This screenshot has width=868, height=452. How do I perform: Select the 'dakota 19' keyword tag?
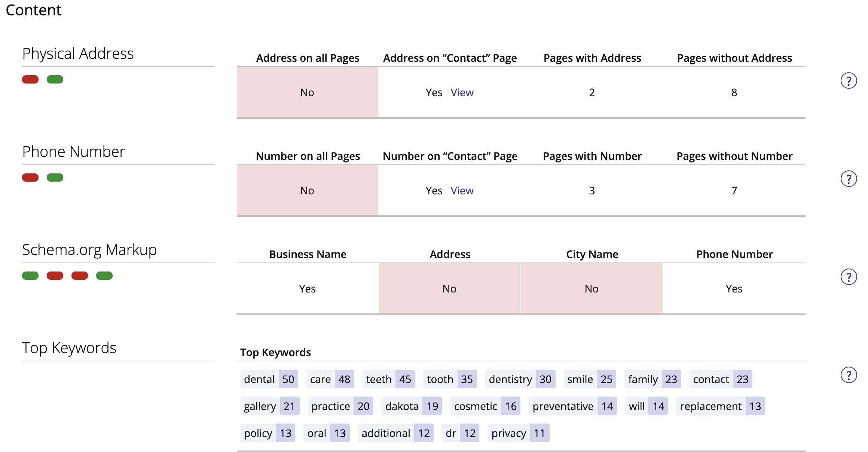(412, 406)
